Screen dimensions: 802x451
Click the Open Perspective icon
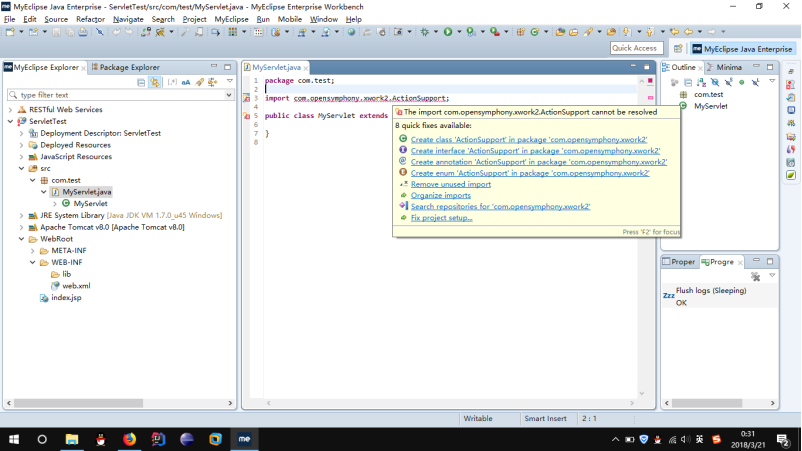(677, 48)
